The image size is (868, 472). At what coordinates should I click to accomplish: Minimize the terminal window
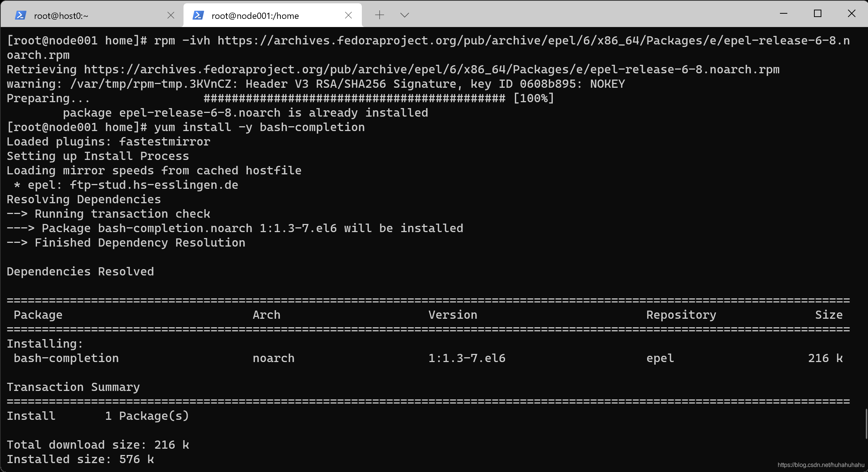click(x=783, y=14)
